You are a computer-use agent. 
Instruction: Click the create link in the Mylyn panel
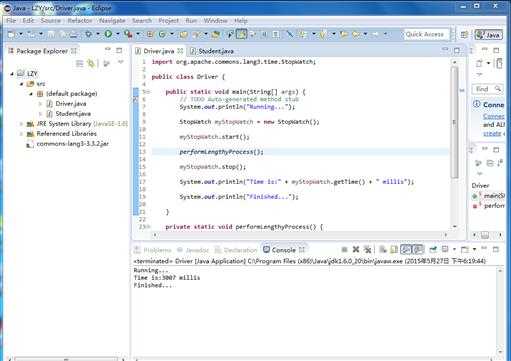tap(492, 133)
